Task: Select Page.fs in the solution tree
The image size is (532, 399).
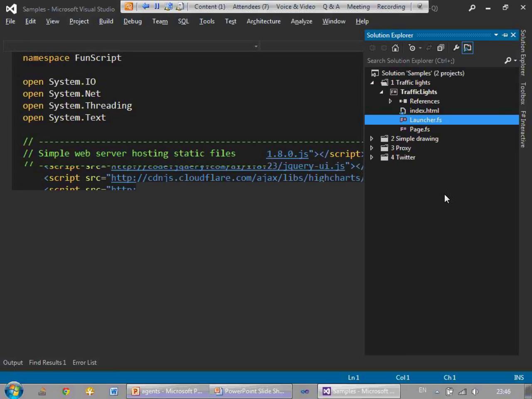Action: click(419, 129)
